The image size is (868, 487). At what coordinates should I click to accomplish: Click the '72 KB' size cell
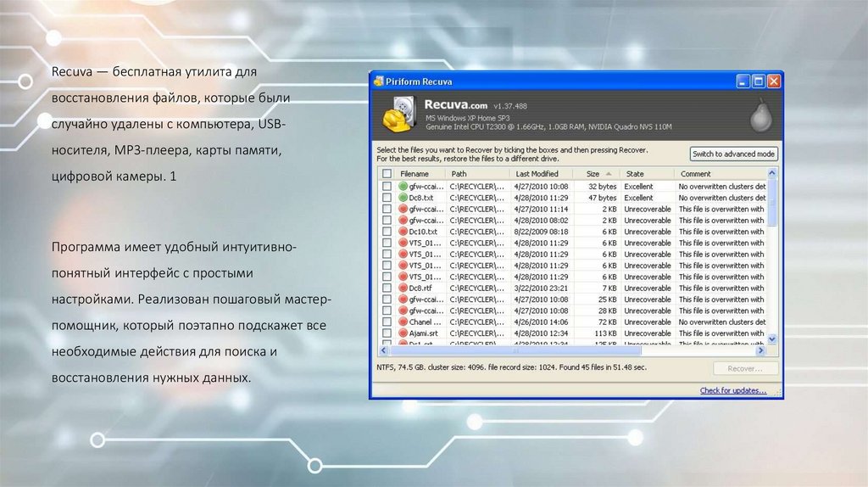tap(607, 322)
